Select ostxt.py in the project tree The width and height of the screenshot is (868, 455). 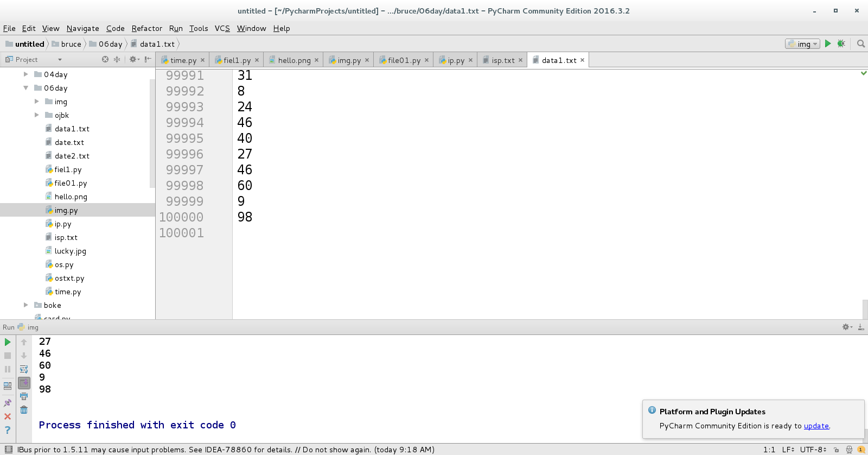point(69,278)
